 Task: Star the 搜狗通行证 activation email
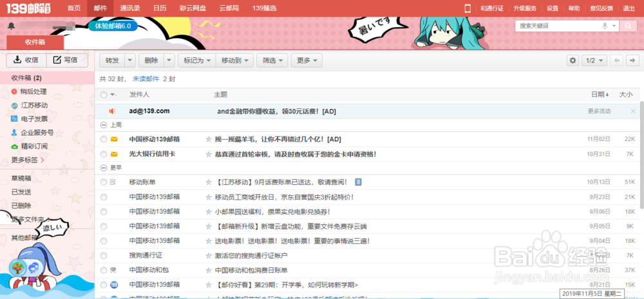coord(209,255)
